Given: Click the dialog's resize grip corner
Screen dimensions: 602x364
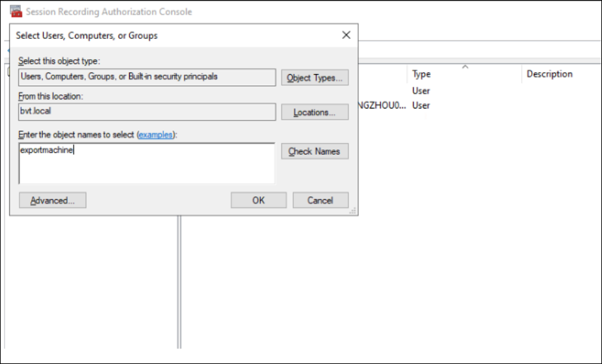Looking at the screenshot, I should (353, 211).
